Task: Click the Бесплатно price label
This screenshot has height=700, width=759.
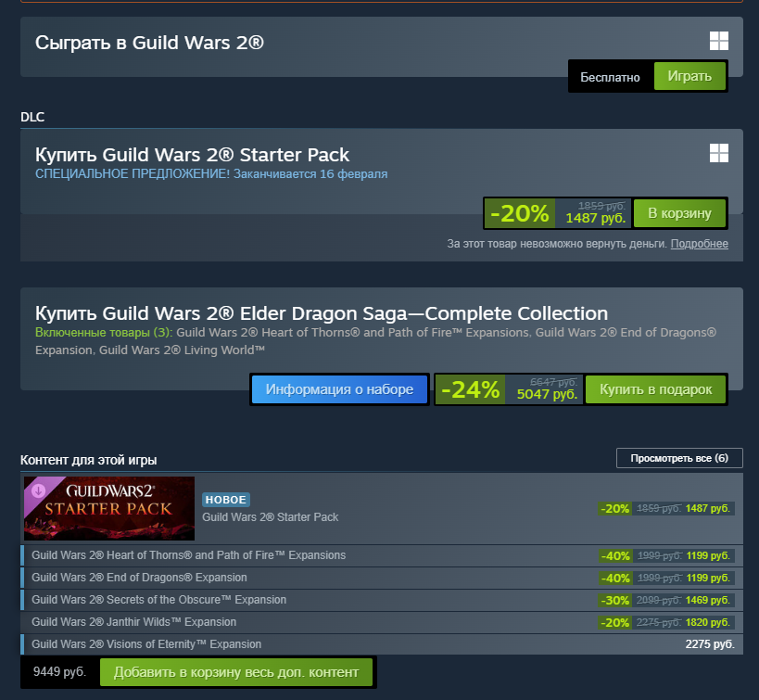Action: point(610,78)
